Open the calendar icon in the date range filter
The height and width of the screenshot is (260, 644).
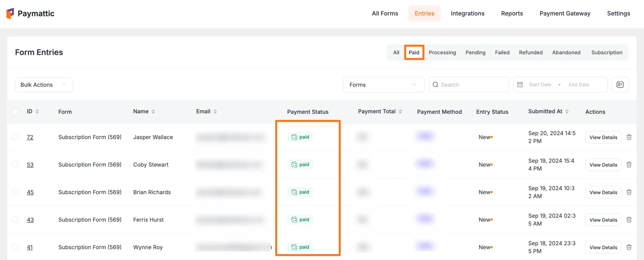(520, 84)
